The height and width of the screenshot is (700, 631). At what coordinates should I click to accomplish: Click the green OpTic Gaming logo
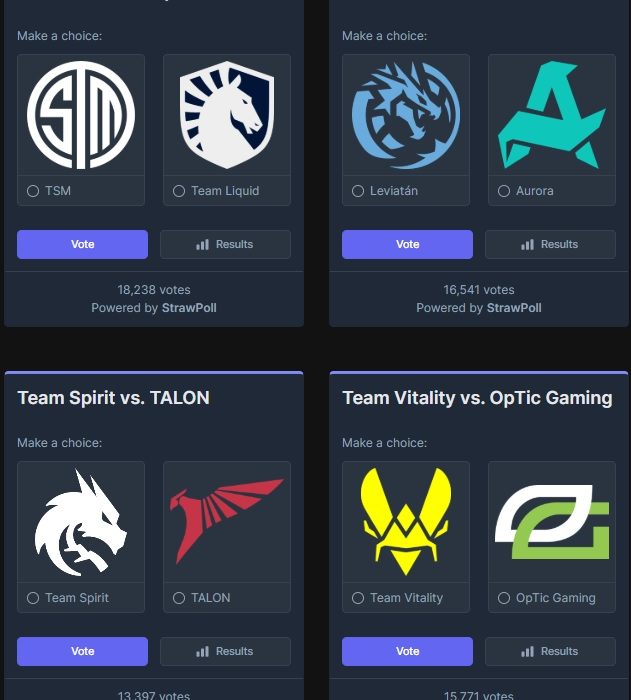[552, 522]
